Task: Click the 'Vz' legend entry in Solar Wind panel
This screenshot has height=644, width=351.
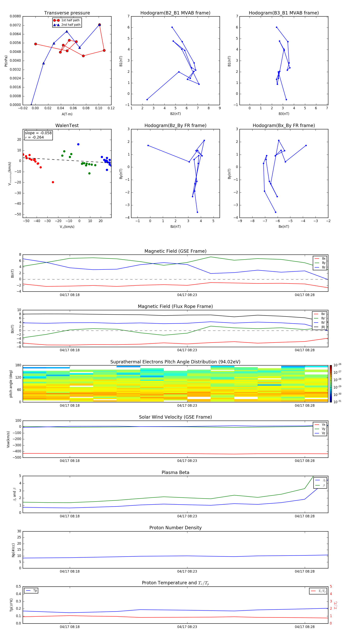Action: pyautogui.click(x=320, y=433)
